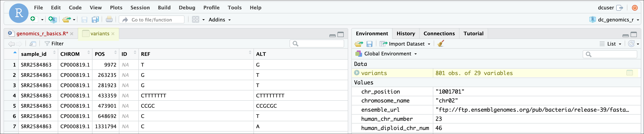Click the load workspace folder icon
The image size is (644, 134).
point(359,44)
